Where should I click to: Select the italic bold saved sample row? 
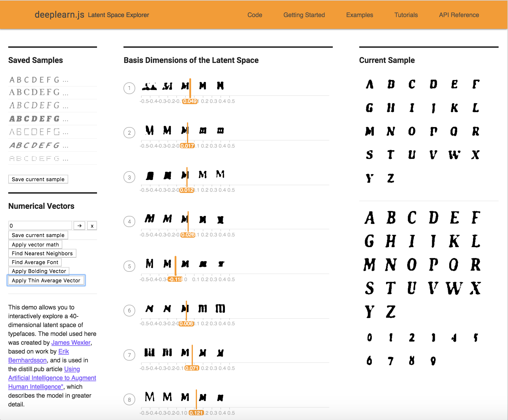53,145
